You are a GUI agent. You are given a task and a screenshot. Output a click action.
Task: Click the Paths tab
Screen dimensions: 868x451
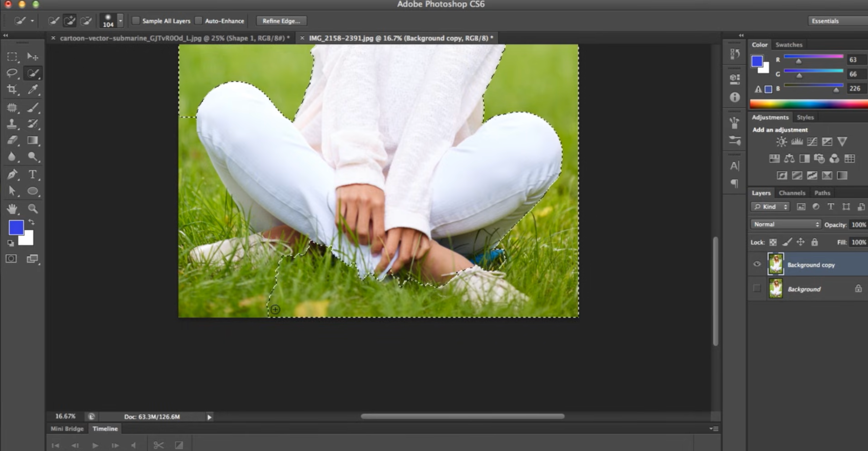[822, 193]
